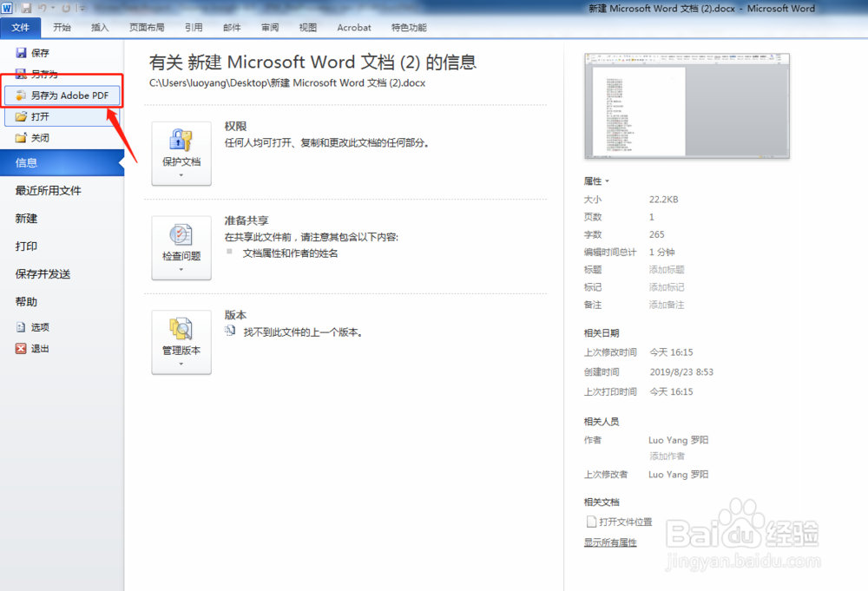Screen dimensions: 868x591
Task: Open the 属性 properties dropdown
Action: tap(596, 181)
